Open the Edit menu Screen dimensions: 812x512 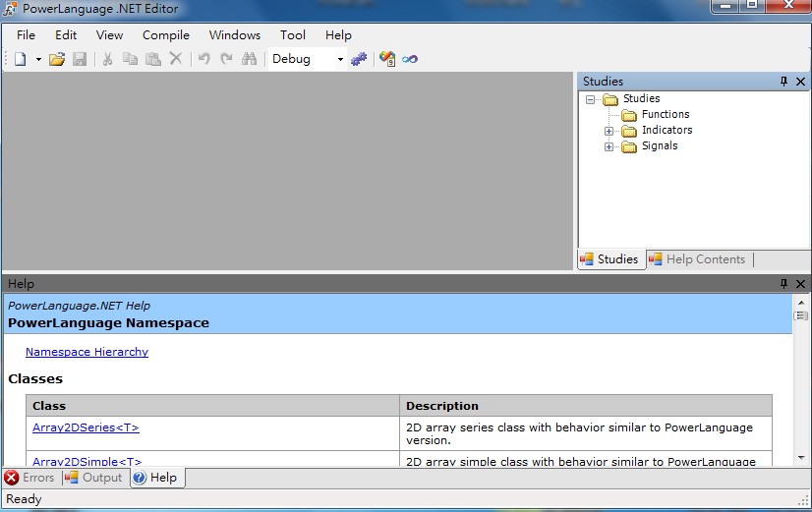click(x=66, y=35)
